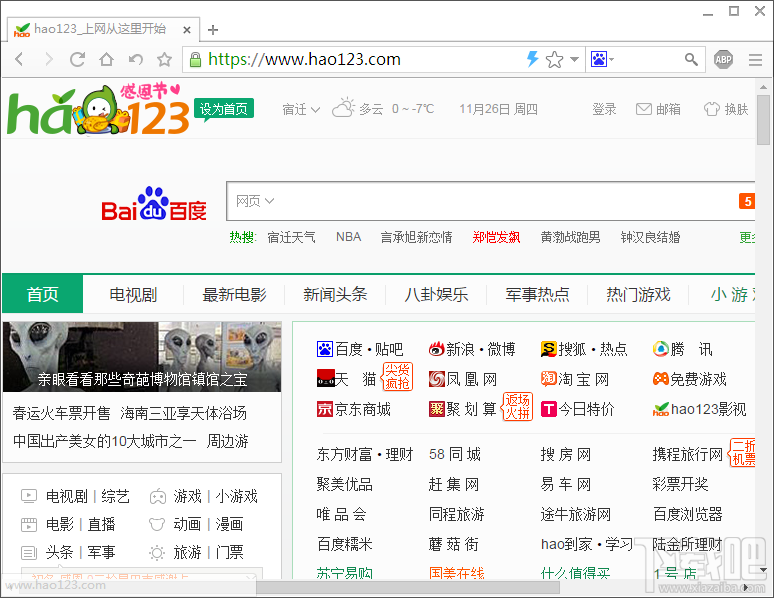The image size is (774, 598).
Task: Click the browser forward arrow
Action: pyautogui.click(x=48, y=59)
